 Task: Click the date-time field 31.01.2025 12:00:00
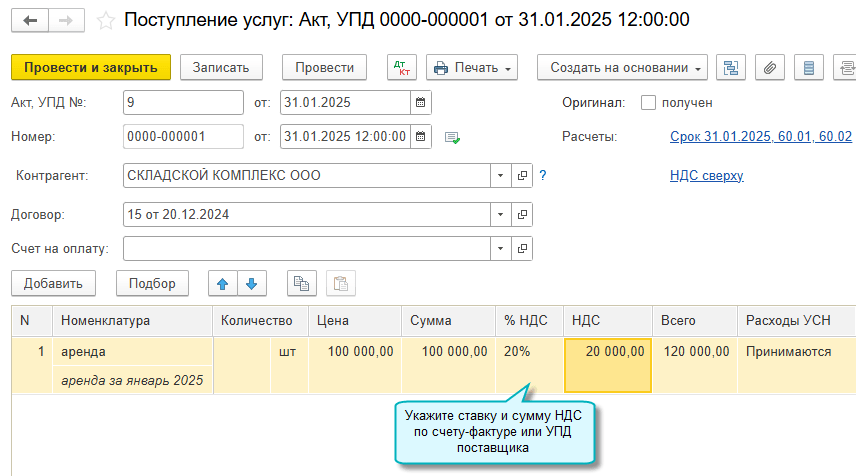point(345,136)
